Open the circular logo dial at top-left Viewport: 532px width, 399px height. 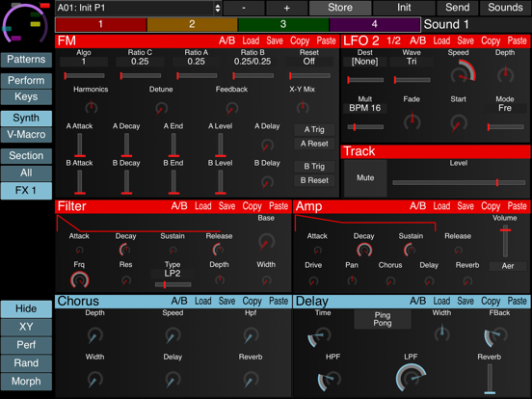click(25, 23)
